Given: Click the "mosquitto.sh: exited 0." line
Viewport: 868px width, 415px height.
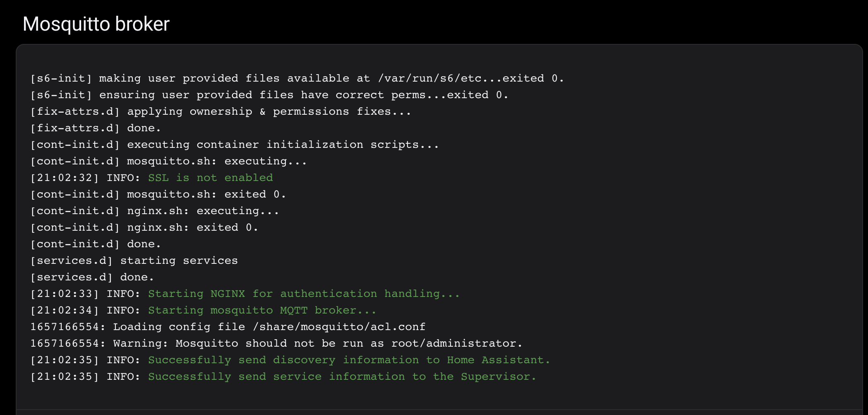Looking at the screenshot, I should (158, 194).
